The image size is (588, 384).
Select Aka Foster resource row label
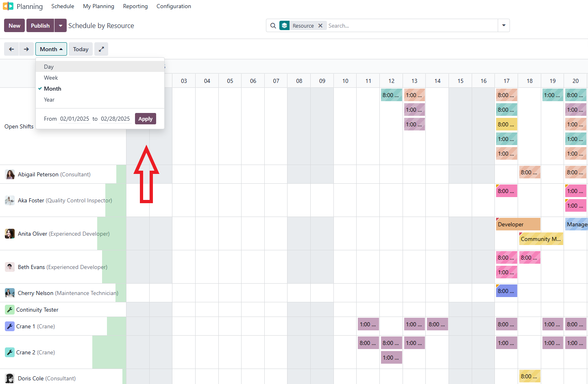[x=65, y=200]
